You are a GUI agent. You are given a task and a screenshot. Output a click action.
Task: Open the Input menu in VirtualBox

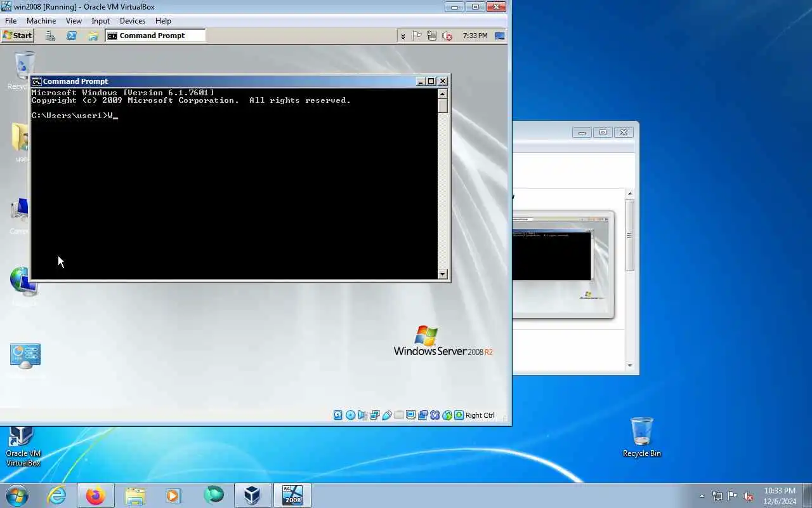[x=100, y=21]
